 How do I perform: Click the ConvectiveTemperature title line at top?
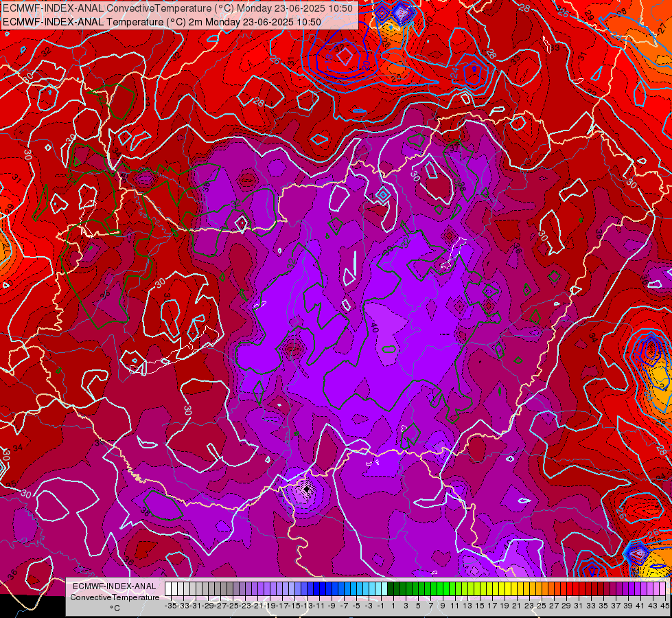coord(177,8)
